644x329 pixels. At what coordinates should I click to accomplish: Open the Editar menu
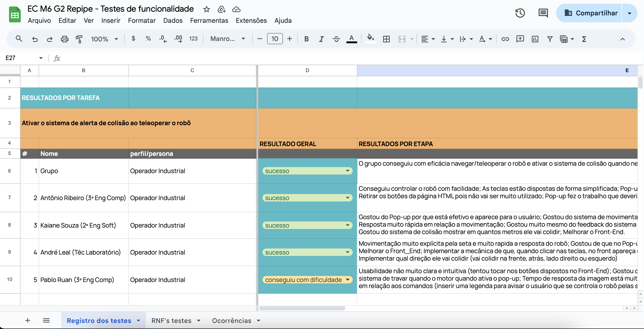tap(67, 20)
